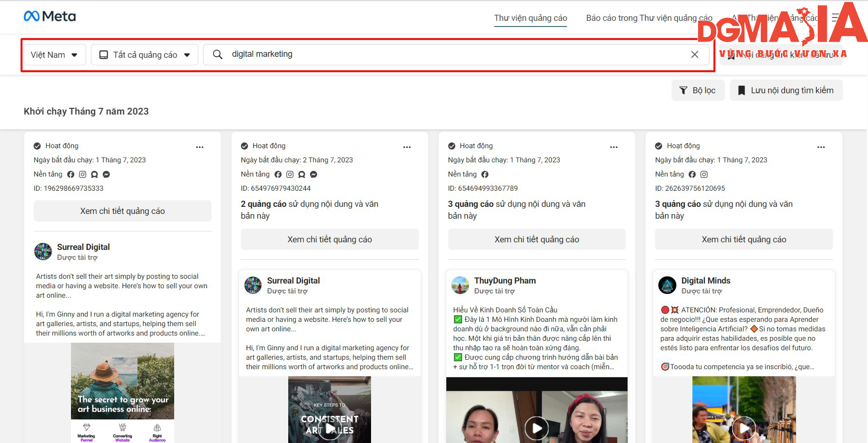Screen dimensions: 868x443
Task: Select the ID 654694993367789 text
Action: [x=483, y=188]
